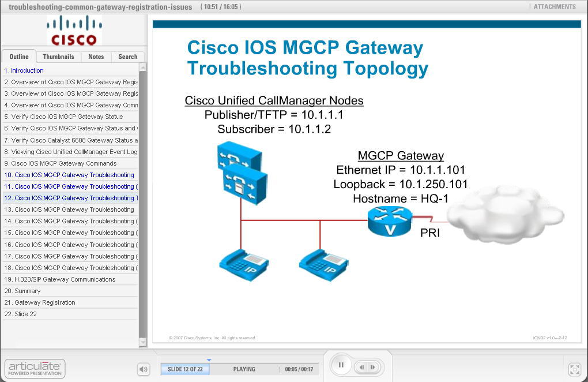The width and height of the screenshot is (588, 382).
Task: Go to 5. Verify Cisco IOS MGCP Gateway Status
Action: tap(70, 117)
